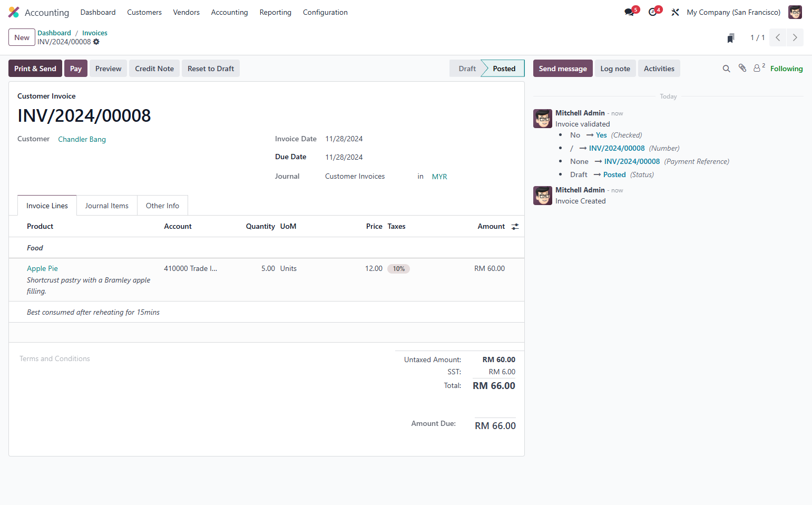Click the Preview button
This screenshot has height=505, width=812.
click(109, 69)
